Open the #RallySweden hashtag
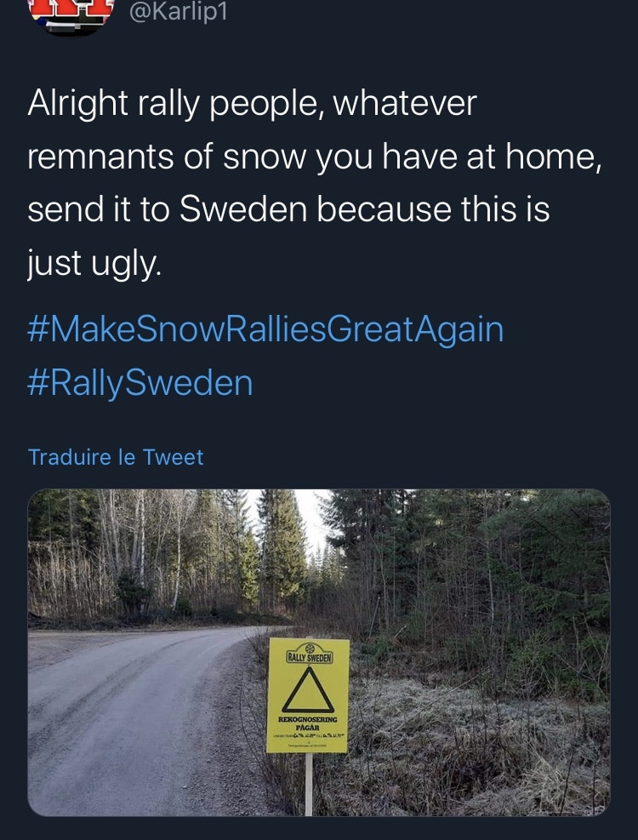Image resolution: width=638 pixels, height=840 pixels. click(140, 382)
